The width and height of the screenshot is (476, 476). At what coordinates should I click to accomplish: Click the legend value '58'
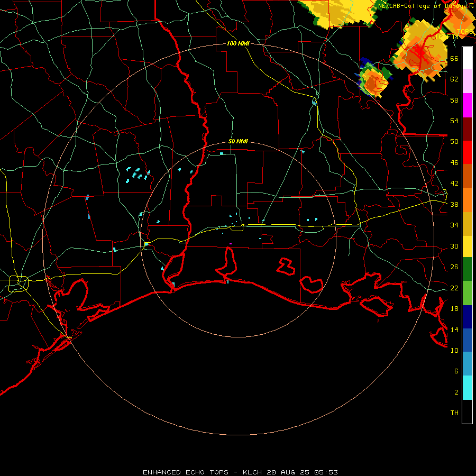[x=454, y=100]
